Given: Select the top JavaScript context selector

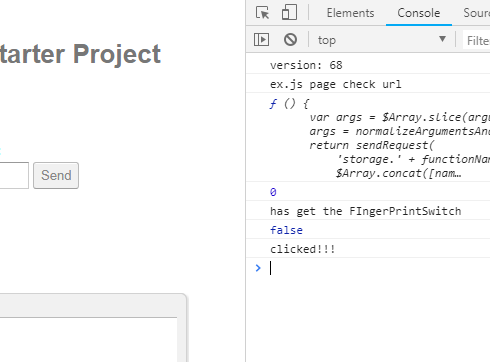Looking at the screenshot, I should click(x=382, y=40).
